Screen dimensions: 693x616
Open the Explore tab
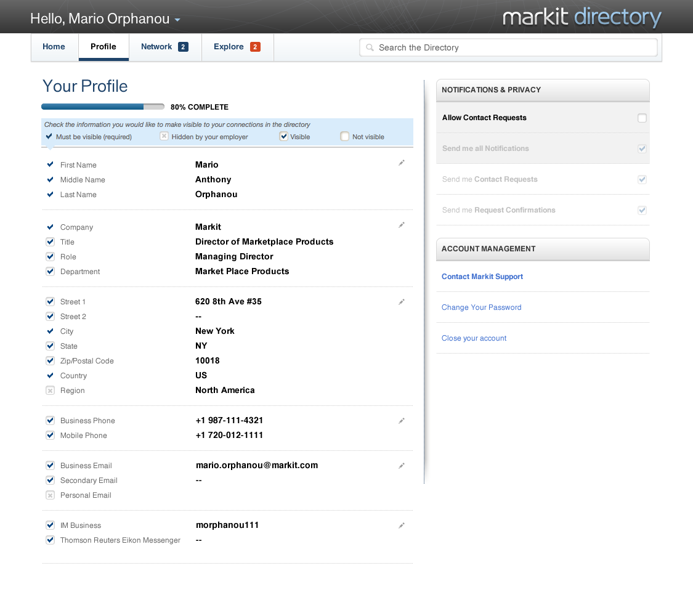point(229,47)
